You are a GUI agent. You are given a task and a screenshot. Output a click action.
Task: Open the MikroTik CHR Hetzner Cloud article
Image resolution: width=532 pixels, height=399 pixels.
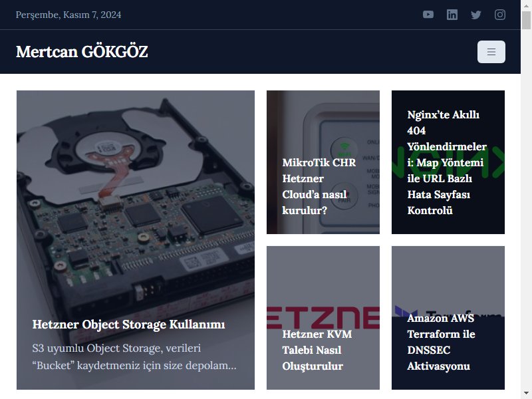click(x=319, y=186)
